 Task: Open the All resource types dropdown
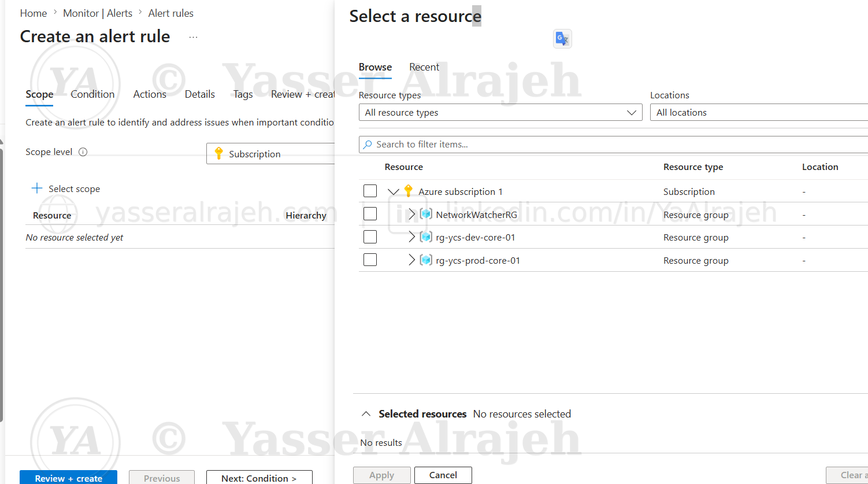500,113
